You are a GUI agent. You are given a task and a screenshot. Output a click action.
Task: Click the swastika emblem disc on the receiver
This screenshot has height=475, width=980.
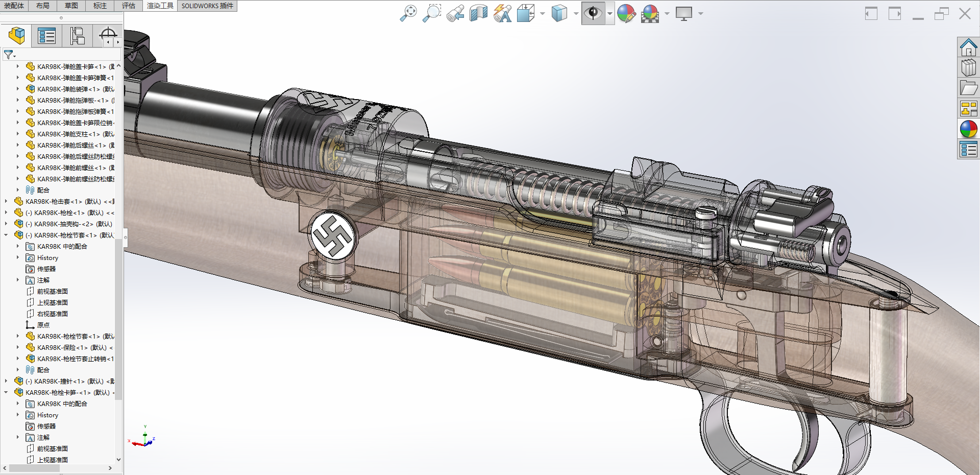coord(333,236)
